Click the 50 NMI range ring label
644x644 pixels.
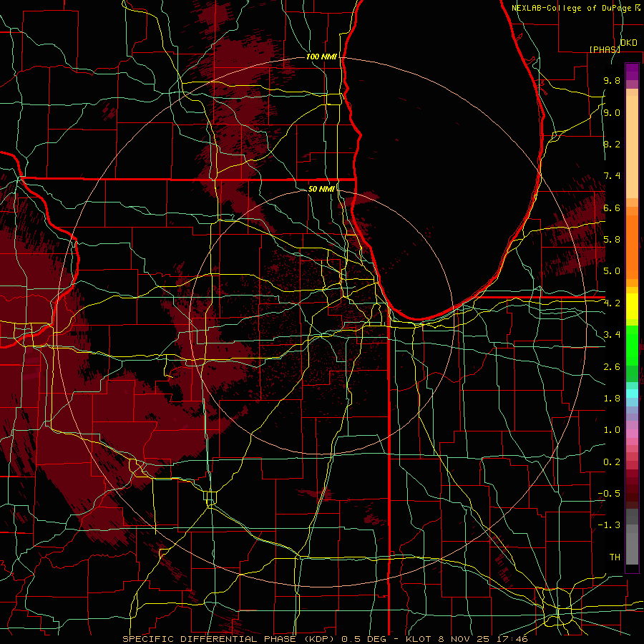pos(321,189)
